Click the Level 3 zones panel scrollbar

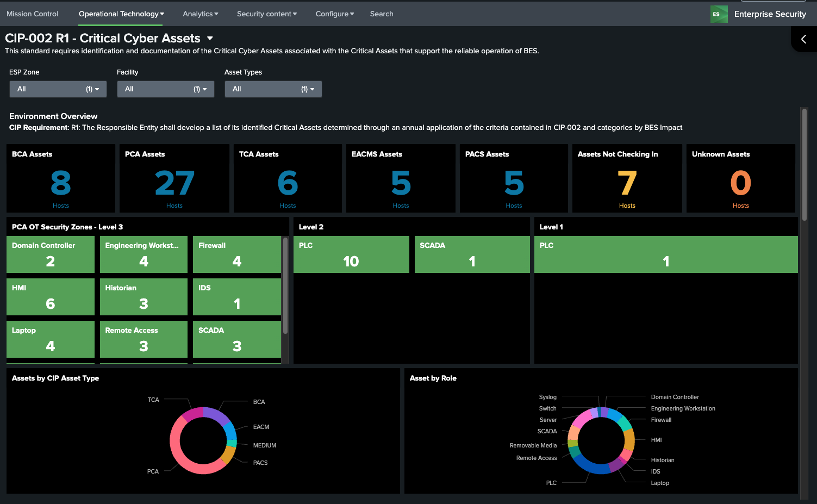click(285, 285)
